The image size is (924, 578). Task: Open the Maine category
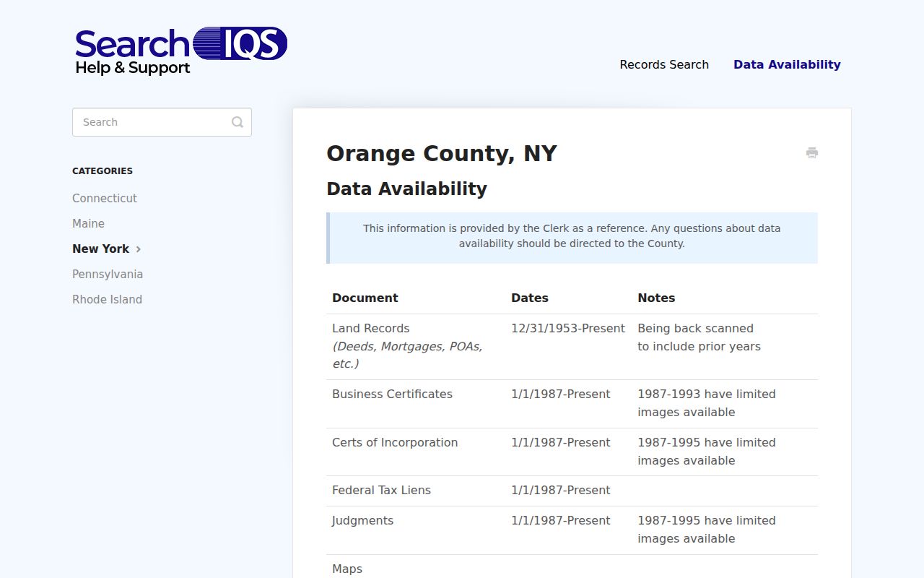click(x=88, y=223)
